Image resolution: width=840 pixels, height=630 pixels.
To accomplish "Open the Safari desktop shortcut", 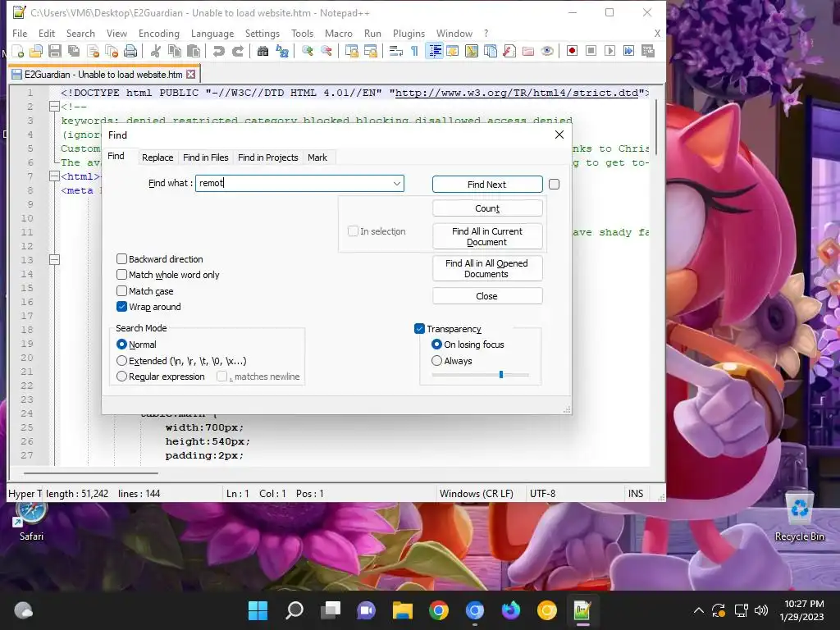I will [x=31, y=518].
